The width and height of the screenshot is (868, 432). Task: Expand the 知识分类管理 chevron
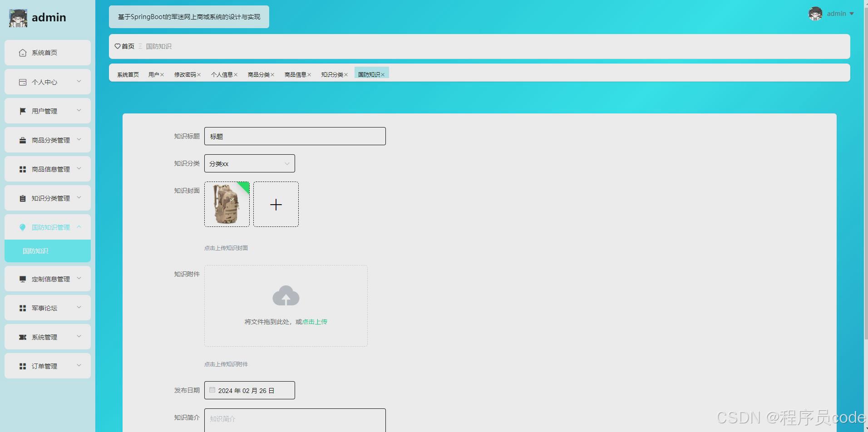click(79, 198)
